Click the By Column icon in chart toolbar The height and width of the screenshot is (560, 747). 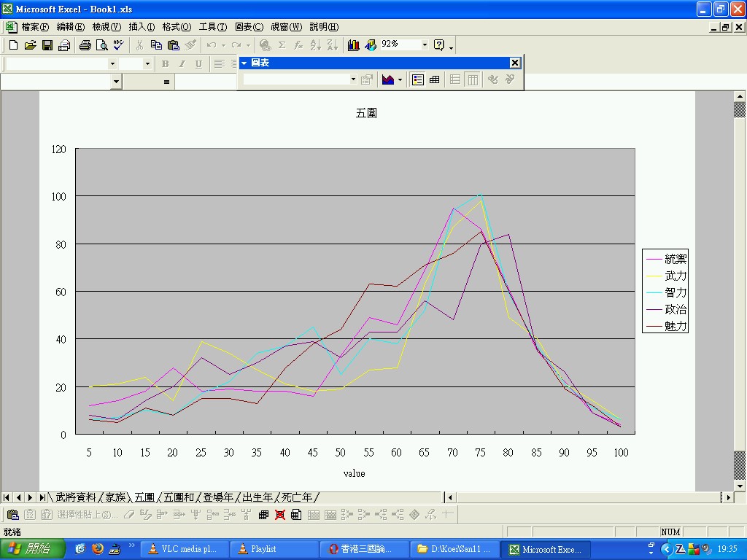(473, 80)
